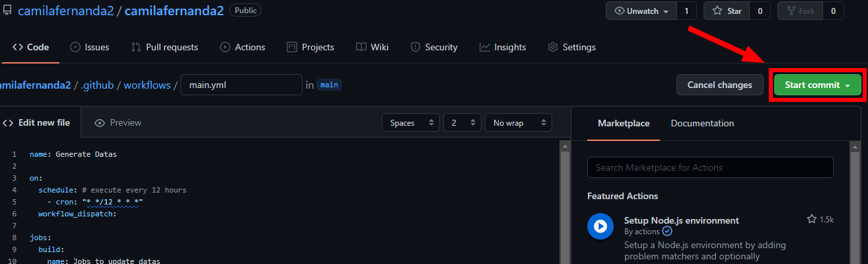Click the Unwatch button
868x264 pixels.
click(x=641, y=11)
